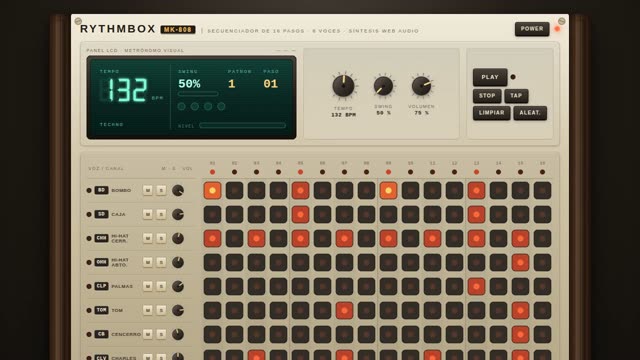
Task: Start playback with the PLAY button
Action: coord(490,77)
